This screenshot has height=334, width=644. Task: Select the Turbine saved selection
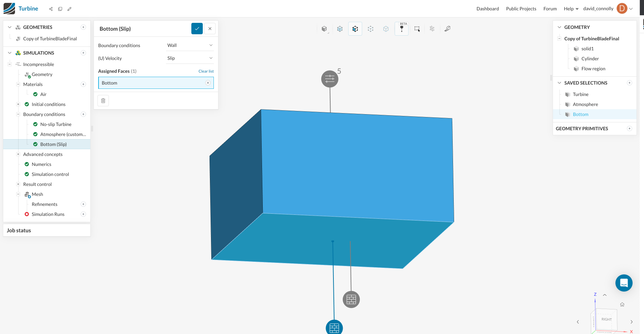pyautogui.click(x=580, y=94)
